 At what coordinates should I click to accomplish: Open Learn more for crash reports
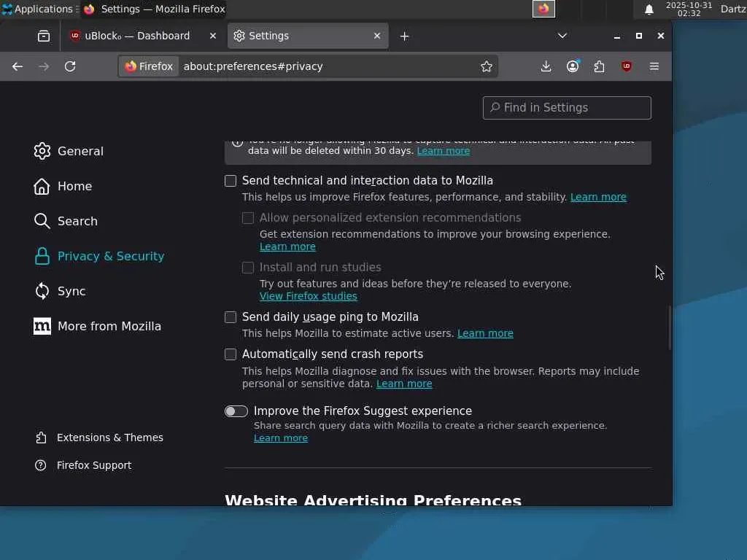point(404,384)
